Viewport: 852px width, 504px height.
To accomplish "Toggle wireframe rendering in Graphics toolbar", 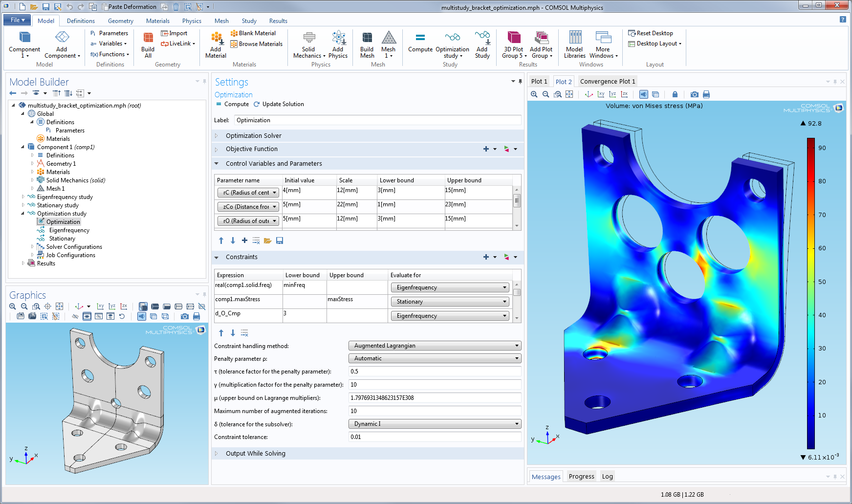I will tap(165, 316).
